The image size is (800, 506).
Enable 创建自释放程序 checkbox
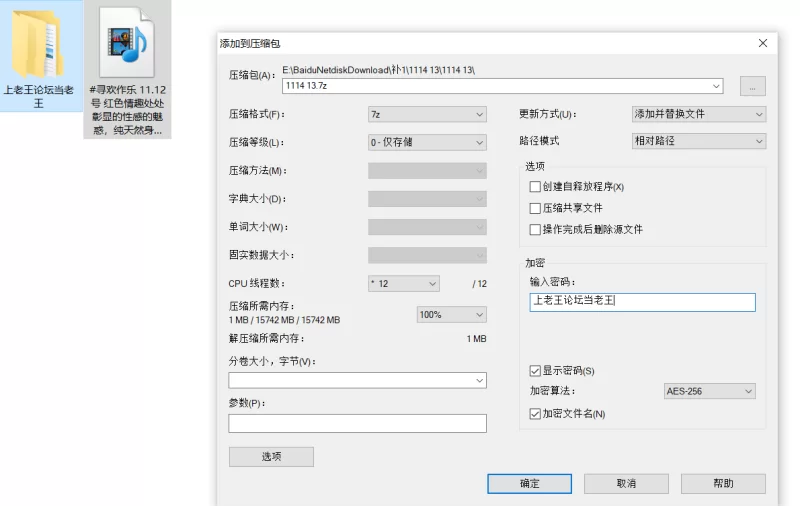click(535, 187)
